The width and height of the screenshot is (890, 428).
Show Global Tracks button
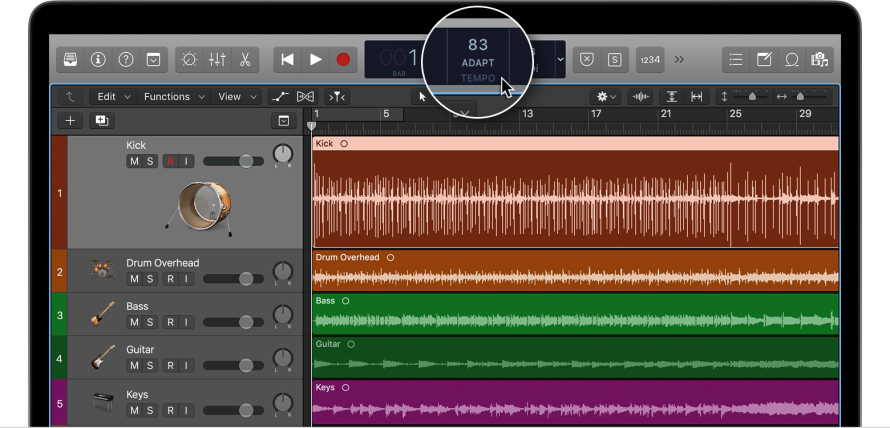coord(283,120)
